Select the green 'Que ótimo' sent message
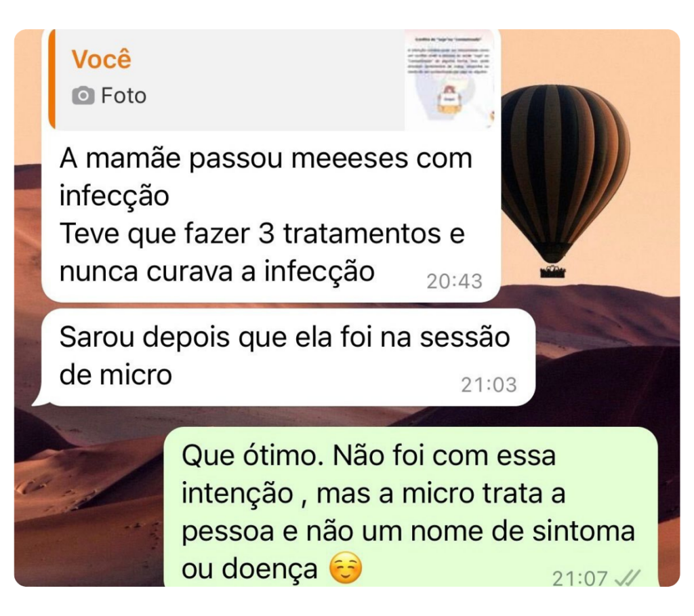This screenshot has height=616, width=694. coord(411,507)
